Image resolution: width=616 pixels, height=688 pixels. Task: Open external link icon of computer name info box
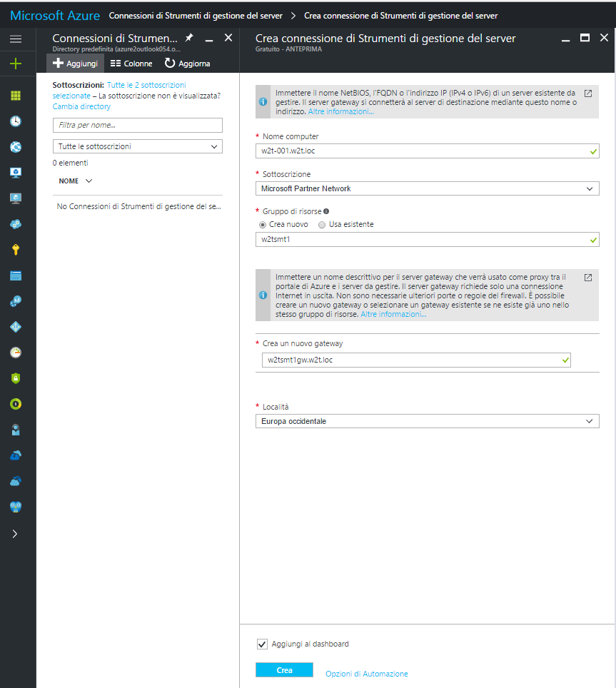coord(588,93)
